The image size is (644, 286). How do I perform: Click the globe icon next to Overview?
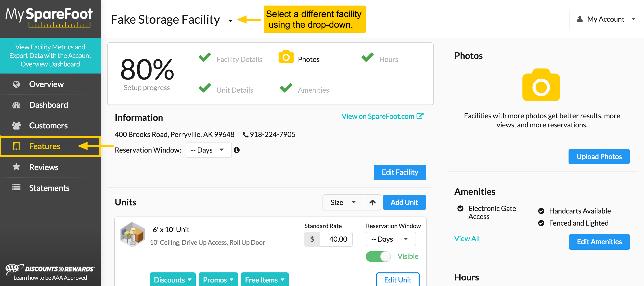16,84
